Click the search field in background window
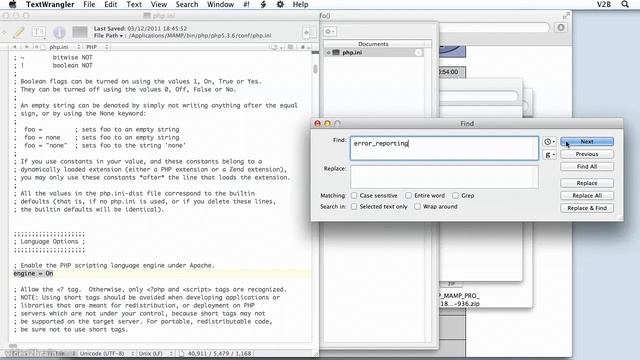Screen dimensions: 640x360 click(x=494, y=27)
